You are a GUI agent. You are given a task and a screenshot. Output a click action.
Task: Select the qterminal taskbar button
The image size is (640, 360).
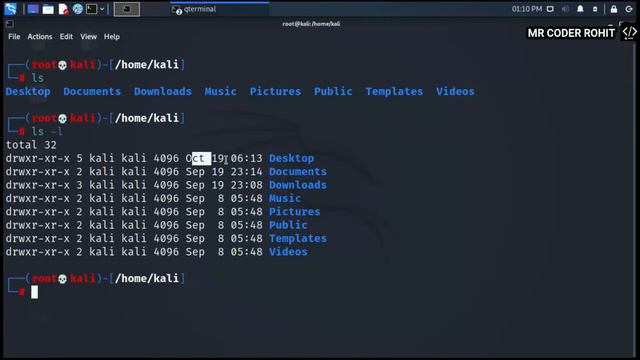(x=220, y=9)
